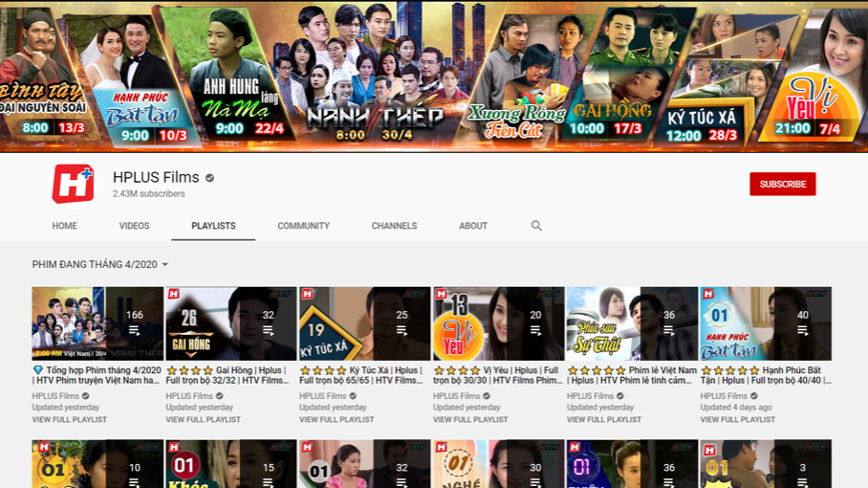
Task: Open the COMMUNITY tab
Action: pyautogui.click(x=303, y=226)
